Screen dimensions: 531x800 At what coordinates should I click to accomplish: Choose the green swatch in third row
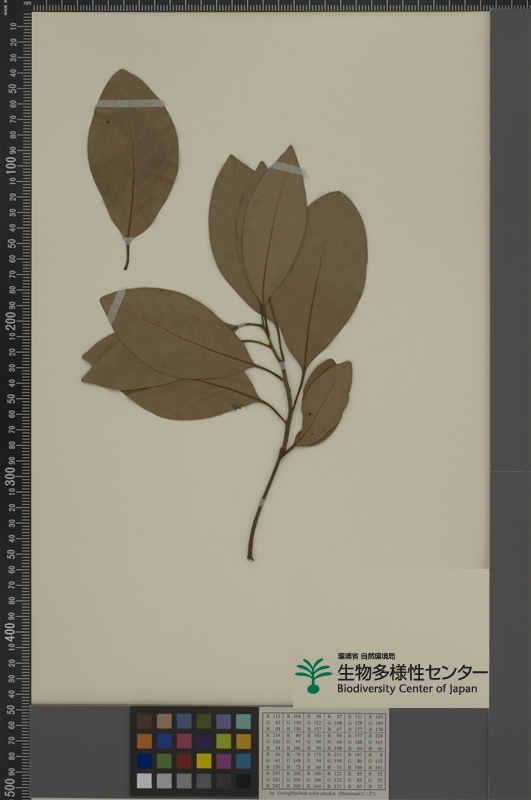[164, 761]
